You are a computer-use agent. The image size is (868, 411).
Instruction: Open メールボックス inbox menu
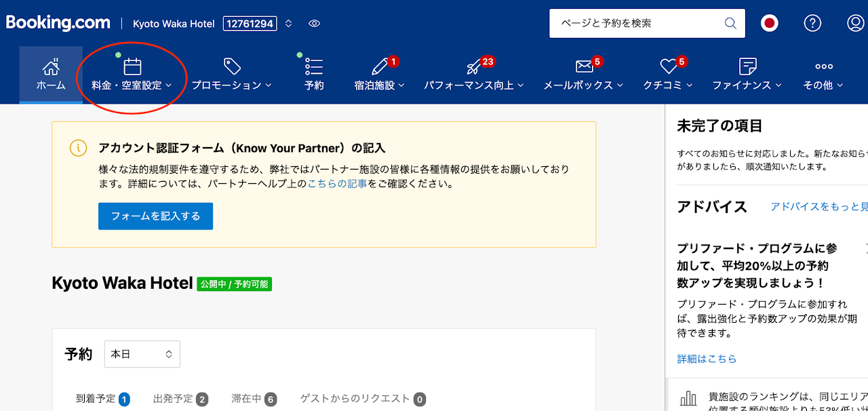coord(583,75)
